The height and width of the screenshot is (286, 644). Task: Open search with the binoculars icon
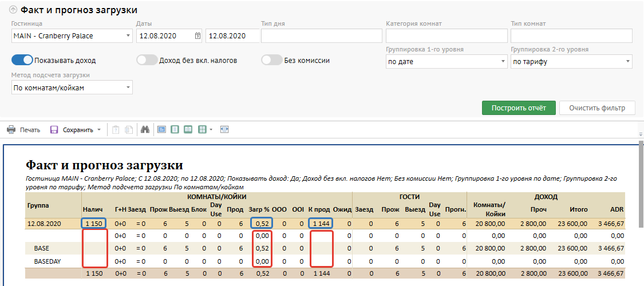[145, 130]
